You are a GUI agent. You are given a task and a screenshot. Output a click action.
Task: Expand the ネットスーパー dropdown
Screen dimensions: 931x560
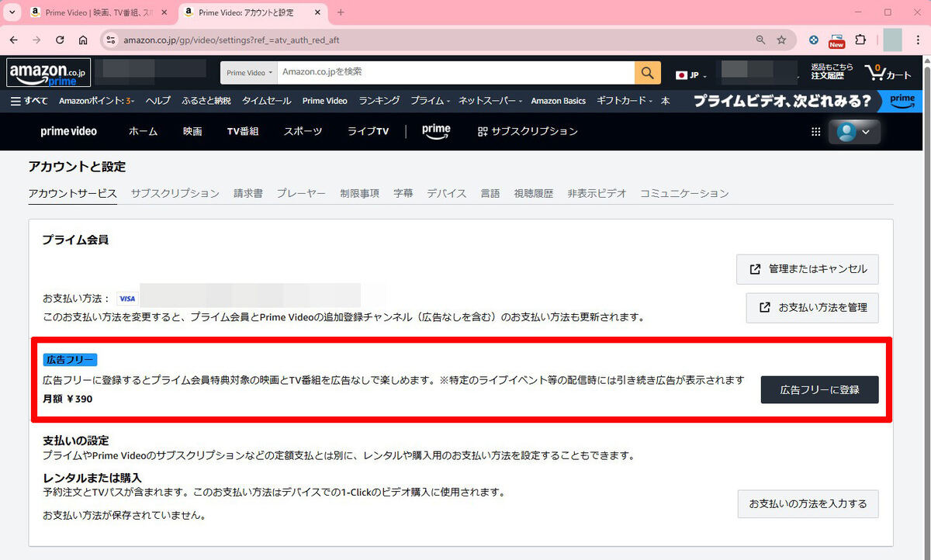490,101
